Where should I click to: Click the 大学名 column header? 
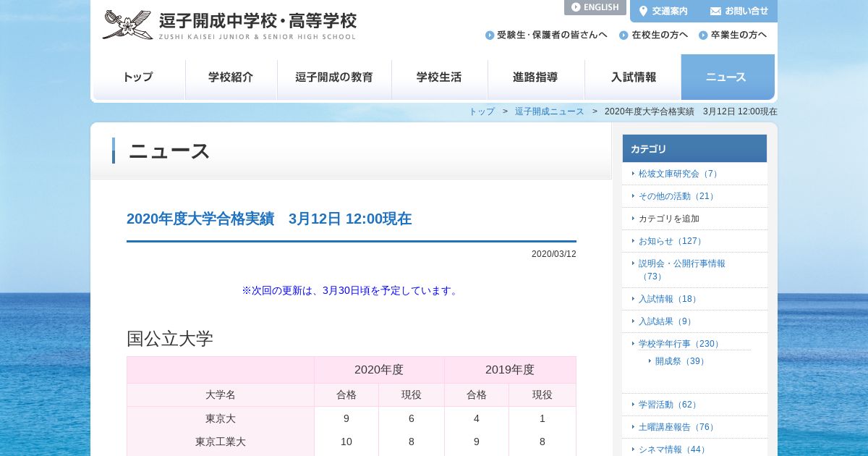click(x=221, y=394)
